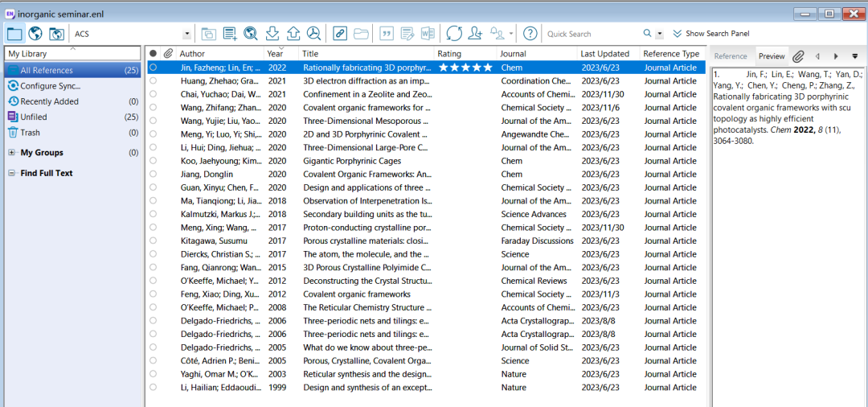Image resolution: width=868 pixels, height=407 pixels.
Task: Toggle read status circle for Jin, Fazheng row
Action: pyautogui.click(x=154, y=67)
